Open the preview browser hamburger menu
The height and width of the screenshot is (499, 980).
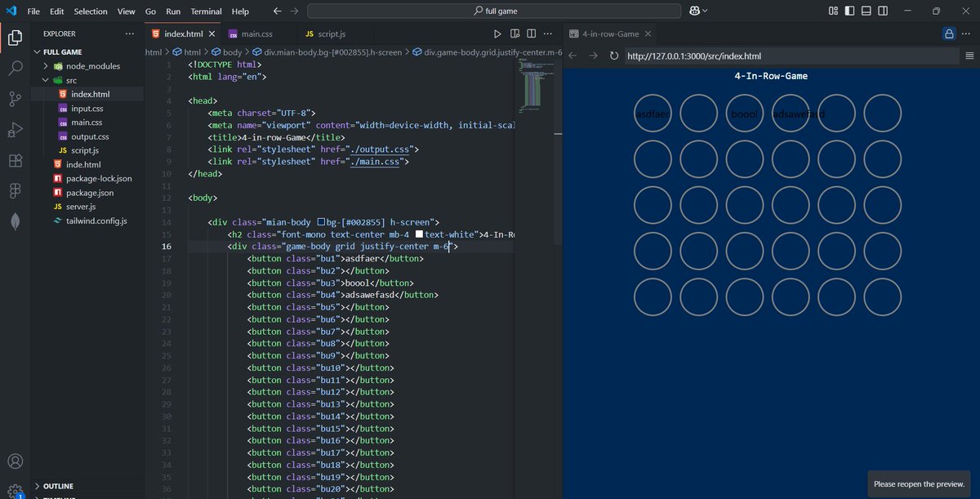969,56
